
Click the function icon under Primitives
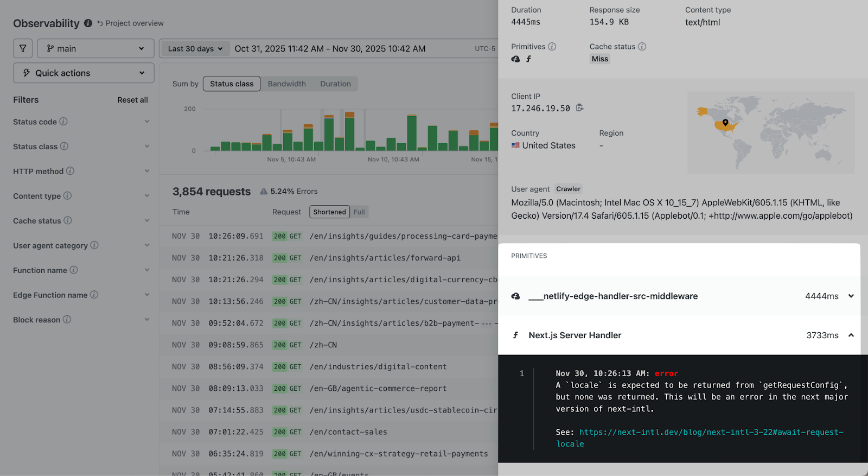[528, 59]
